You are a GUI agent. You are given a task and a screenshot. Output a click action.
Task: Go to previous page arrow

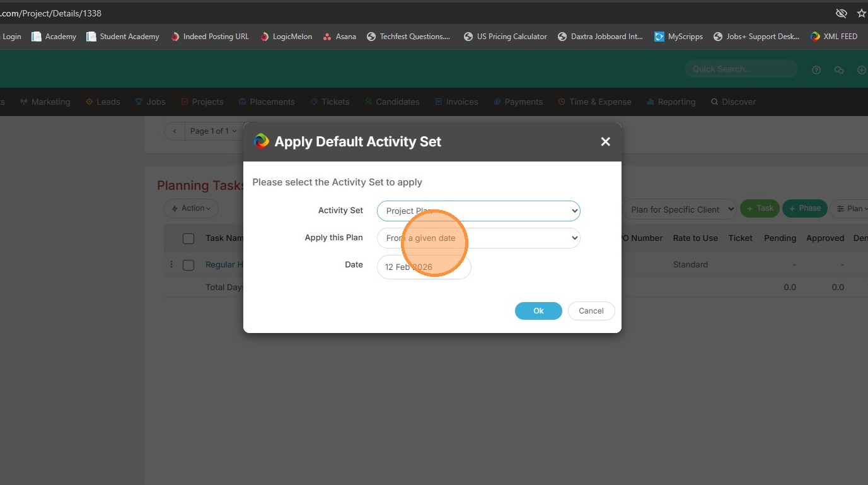pyautogui.click(x=175, y=131)
